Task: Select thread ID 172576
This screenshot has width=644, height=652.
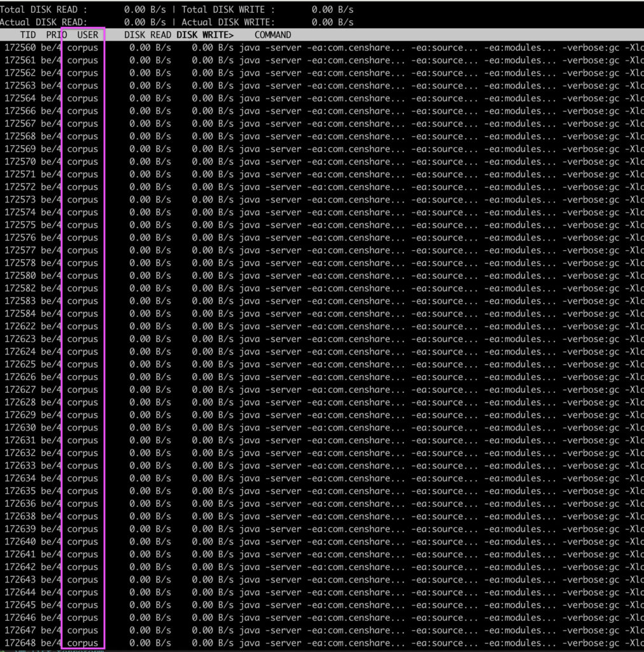Action: pos(20,238)
